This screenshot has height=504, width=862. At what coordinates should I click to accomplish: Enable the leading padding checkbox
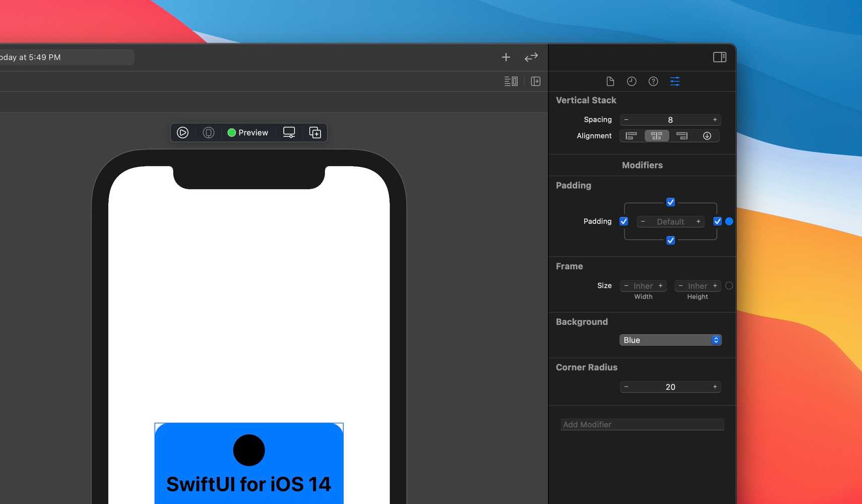click(624, 221)
